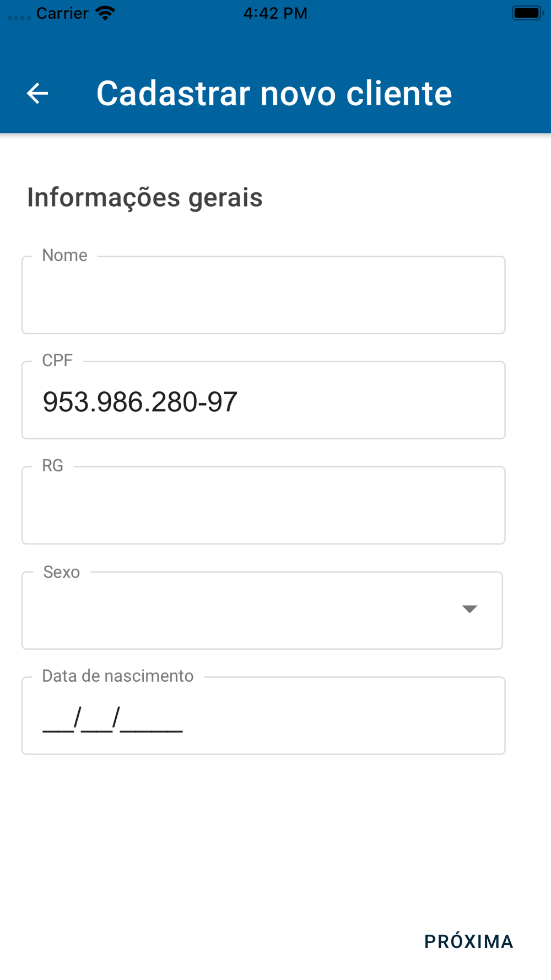Viewport: 551px width, 980px height.
Task: Tap the 4:42 PM status bar clock
Action: pos(275,13)
